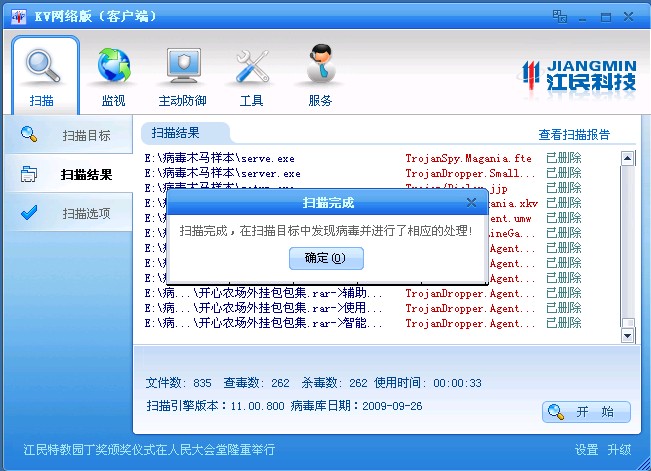The height and width of the screenshot is (471, 651).
Task: Select the TrojanDropper.Small threat name
Action: (x=470, y=173)
